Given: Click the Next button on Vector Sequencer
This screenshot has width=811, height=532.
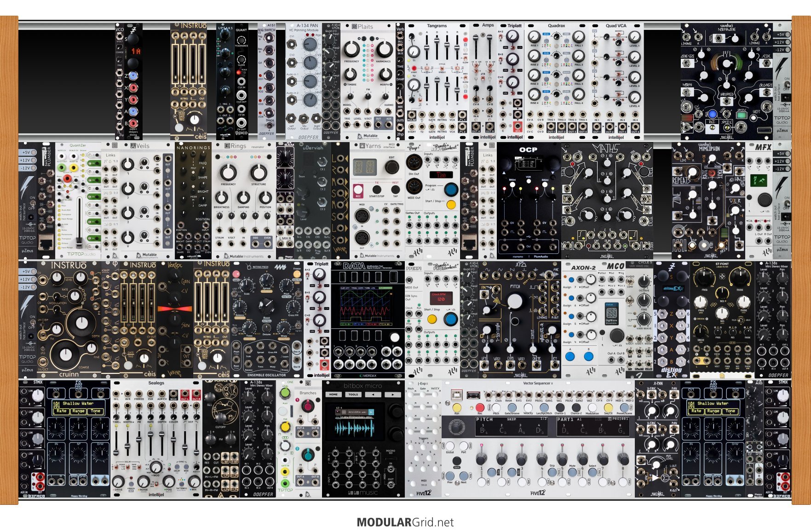Looking at the screenshot, I should 464,476.
